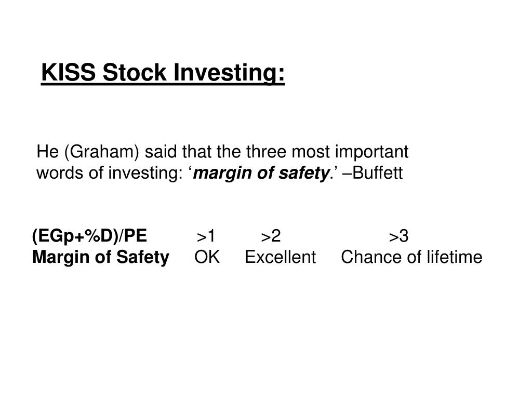Click the 'Excellent' rating text

tap(280, 257)
